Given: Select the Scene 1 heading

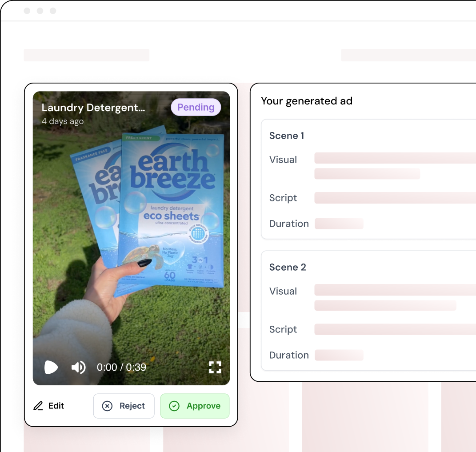Looking at the screenshot, I should pos(287,136).
